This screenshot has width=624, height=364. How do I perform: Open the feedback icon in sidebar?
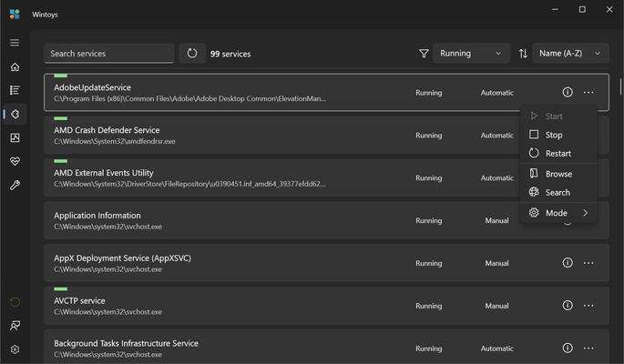click(x=15, y=326)
